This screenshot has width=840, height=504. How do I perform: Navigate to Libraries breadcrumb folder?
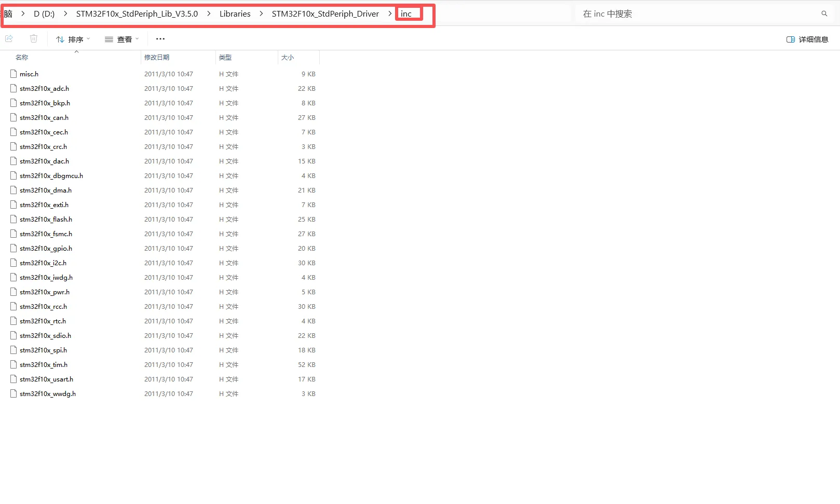[235, 14]
